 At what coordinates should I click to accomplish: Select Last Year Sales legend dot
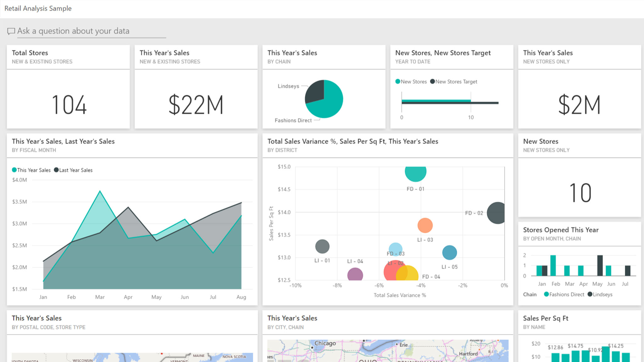(56, 170)
